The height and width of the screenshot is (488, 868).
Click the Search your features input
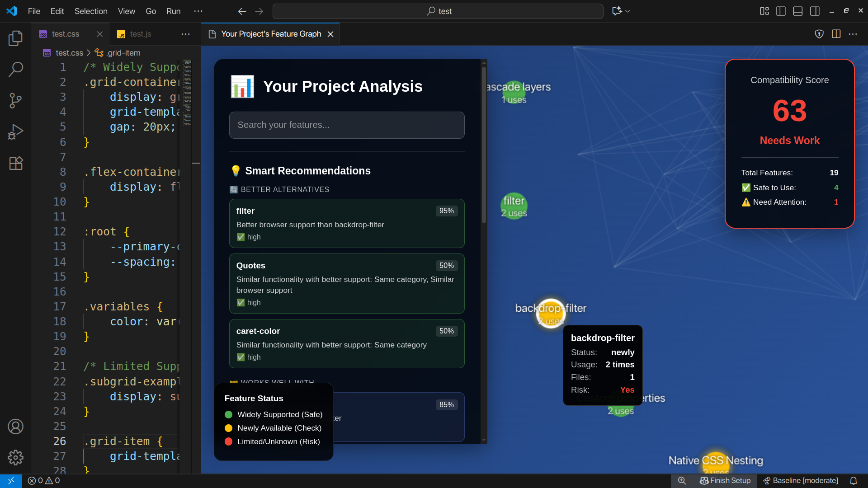coord(346,125)
